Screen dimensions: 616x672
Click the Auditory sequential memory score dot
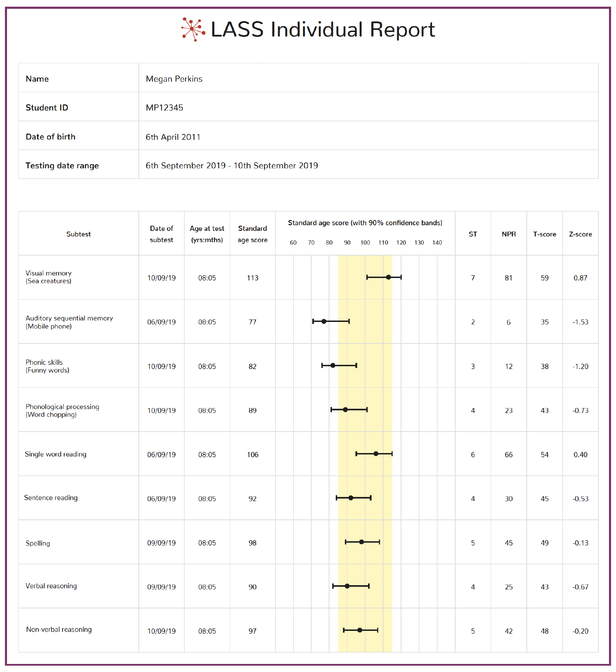click(324, 321)
